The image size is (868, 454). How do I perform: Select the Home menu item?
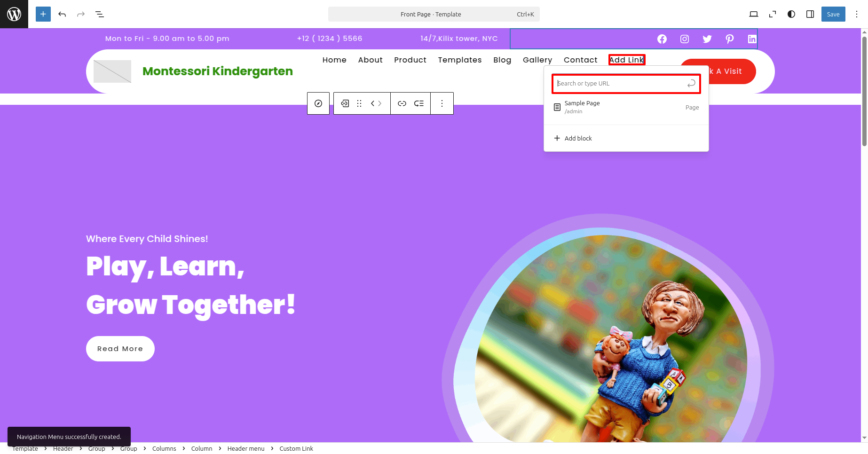pos(334,60)
